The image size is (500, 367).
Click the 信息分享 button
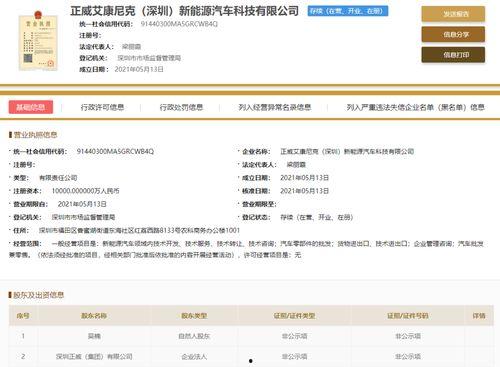pos(453,34)
